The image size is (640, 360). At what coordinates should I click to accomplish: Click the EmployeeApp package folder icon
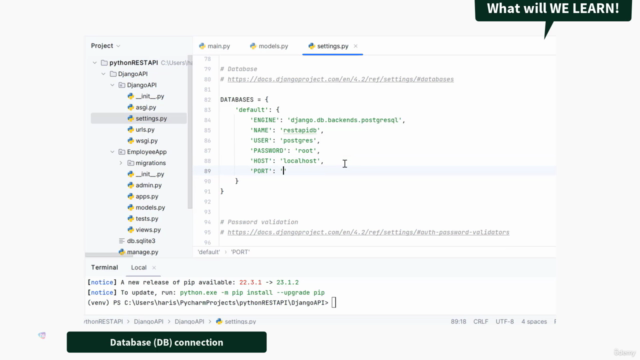click(122, 152)
